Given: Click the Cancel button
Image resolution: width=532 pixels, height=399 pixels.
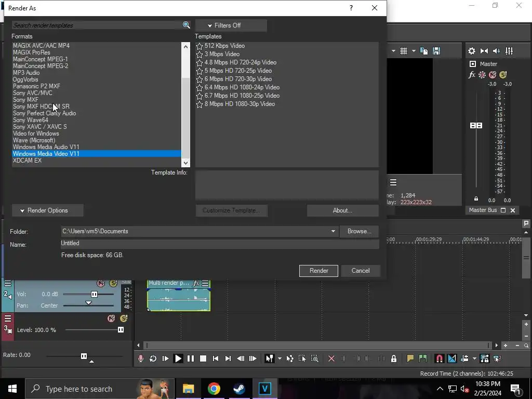Looking at the screenshot, I should [361, 271].
